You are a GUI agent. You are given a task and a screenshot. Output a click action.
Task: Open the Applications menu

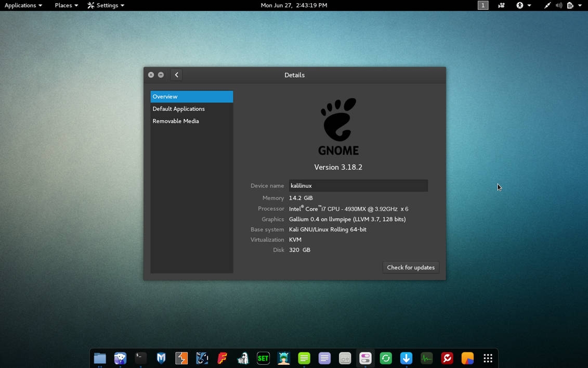[23, 5]
